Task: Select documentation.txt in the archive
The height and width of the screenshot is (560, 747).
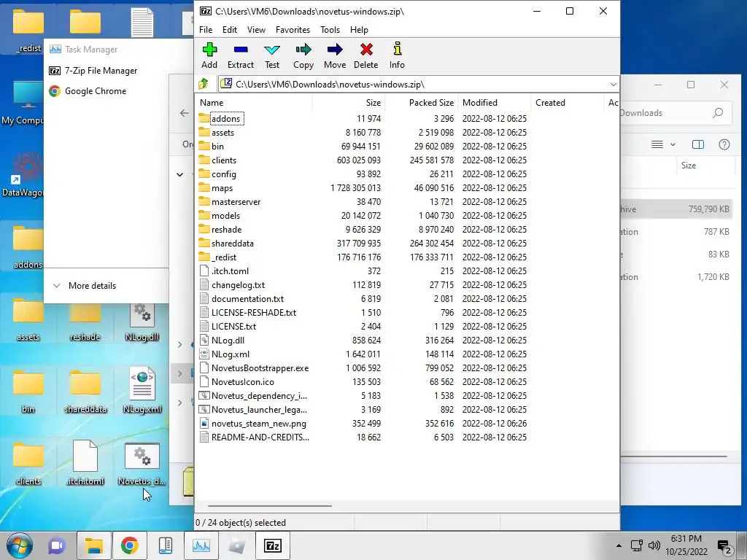Action: coord(363,298)
